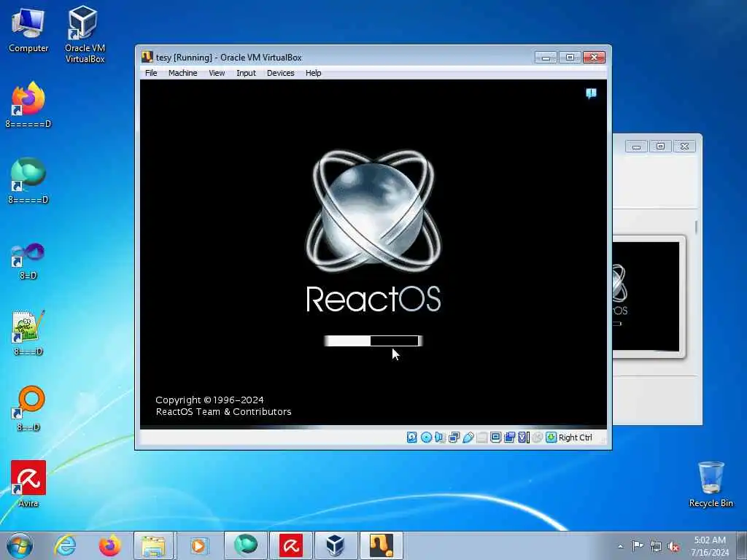Open the File menu in VirtualBox
Image resolution: width=747 pixels, height=560 pixels.
tap(151, 73)
